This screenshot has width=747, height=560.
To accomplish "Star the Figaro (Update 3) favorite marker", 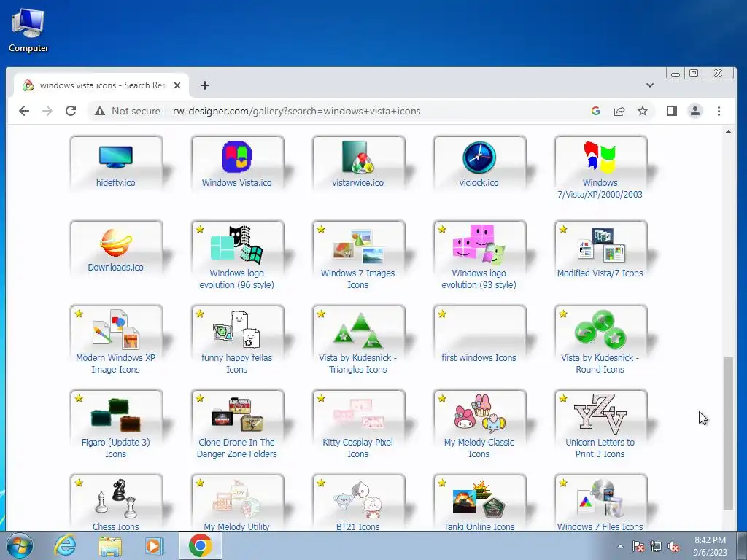I will (x=79, y=399).
